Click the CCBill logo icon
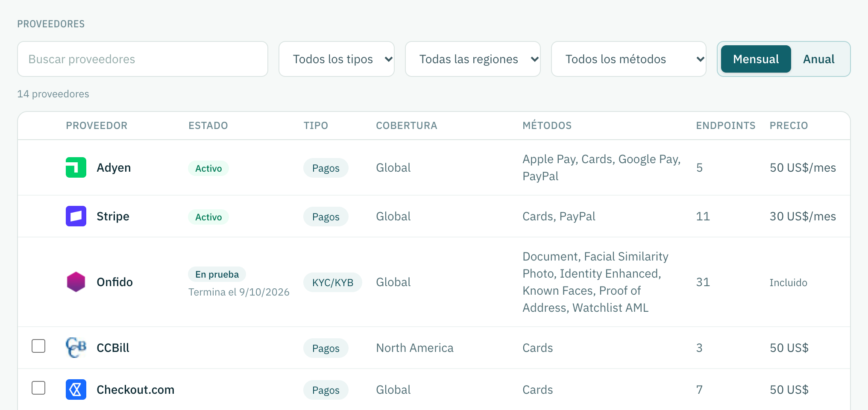This screenshot has width=868, height=410. pos(76,348)
